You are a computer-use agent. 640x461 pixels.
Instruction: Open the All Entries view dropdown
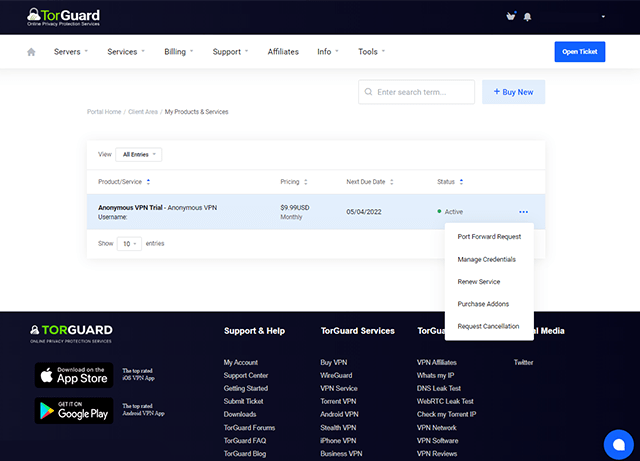point(139,154)
